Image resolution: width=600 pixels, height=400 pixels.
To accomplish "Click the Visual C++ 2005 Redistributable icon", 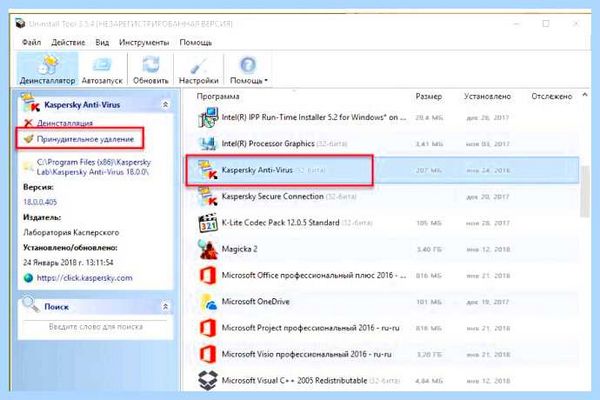I will point(208,380).
